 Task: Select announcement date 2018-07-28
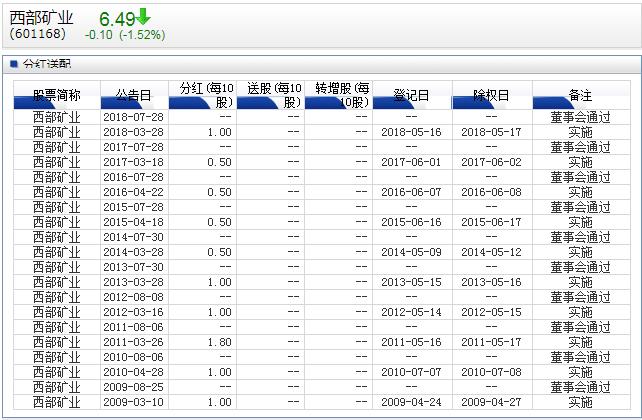(133, 117)
